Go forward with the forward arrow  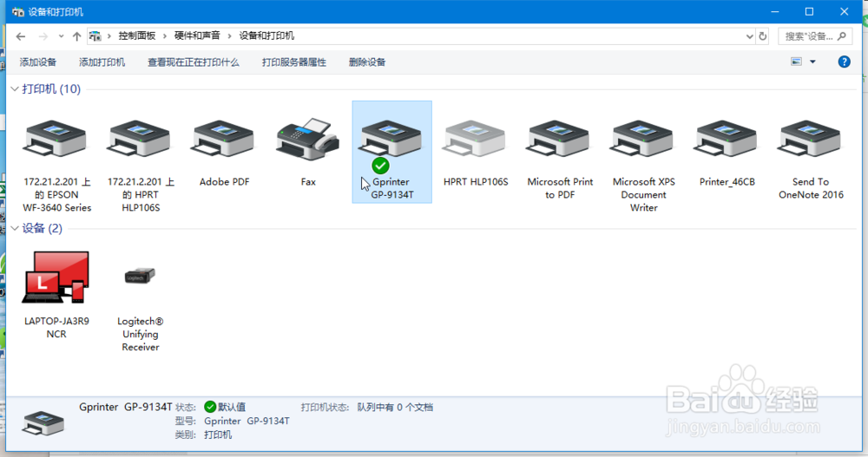pos(43,36)
